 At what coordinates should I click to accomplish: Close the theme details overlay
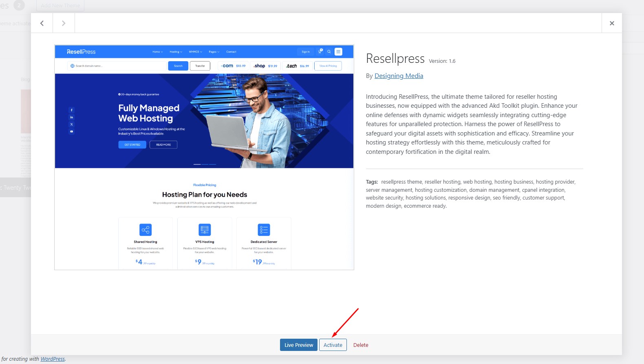611,23
